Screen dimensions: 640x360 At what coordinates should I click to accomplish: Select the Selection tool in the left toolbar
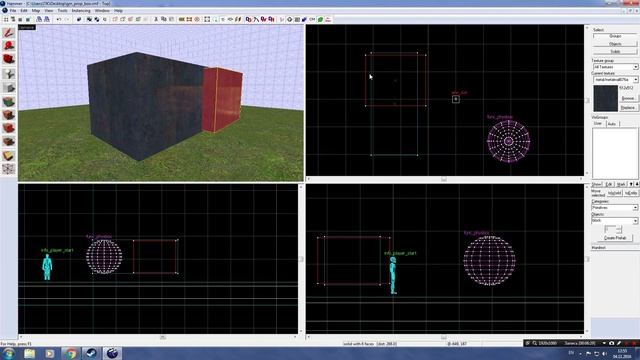pos(9,33)
